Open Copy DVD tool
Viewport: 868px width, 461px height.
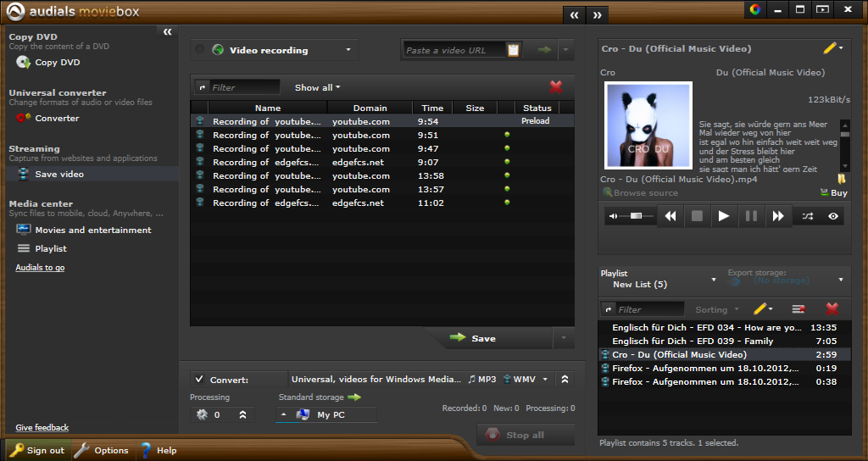(x=48, y=63)
